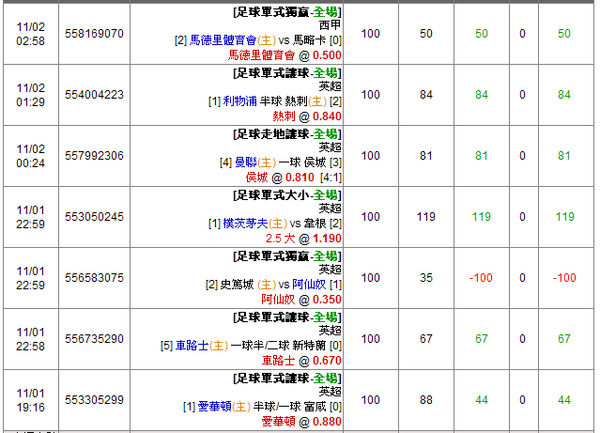Click the 11/02 01:29 date cell
Screen dimensions: 600x433
coord(31,95)
